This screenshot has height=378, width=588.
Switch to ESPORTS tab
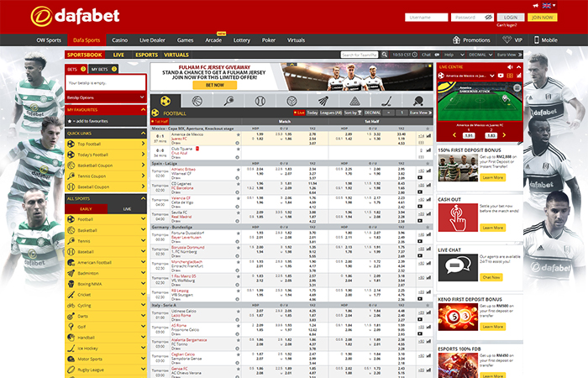[x=146, y=55]
